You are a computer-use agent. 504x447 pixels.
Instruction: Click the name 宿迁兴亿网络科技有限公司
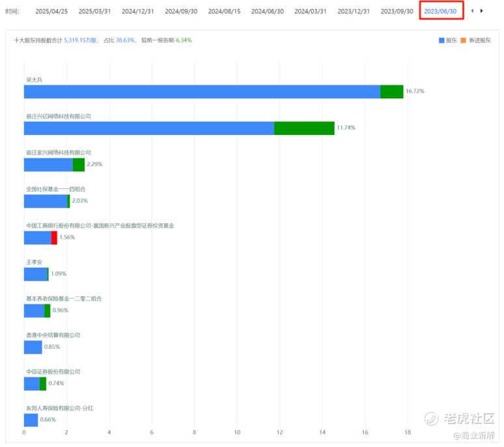pos(59,117)
